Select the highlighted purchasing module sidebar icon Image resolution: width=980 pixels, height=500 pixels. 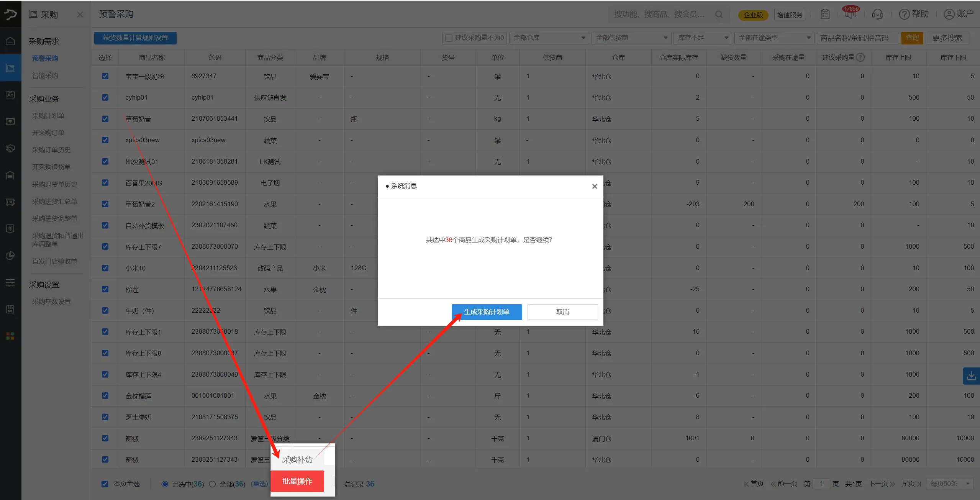[10, 67]
